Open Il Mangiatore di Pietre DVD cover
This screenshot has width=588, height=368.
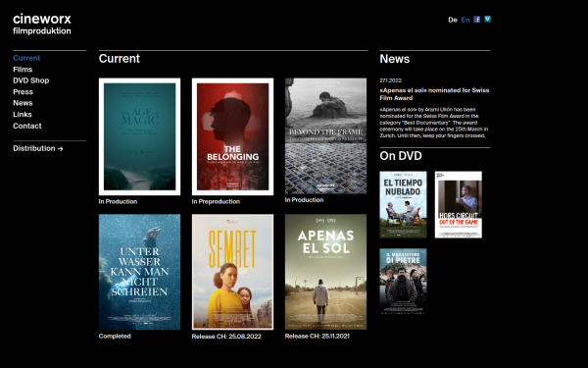point(403,282)
